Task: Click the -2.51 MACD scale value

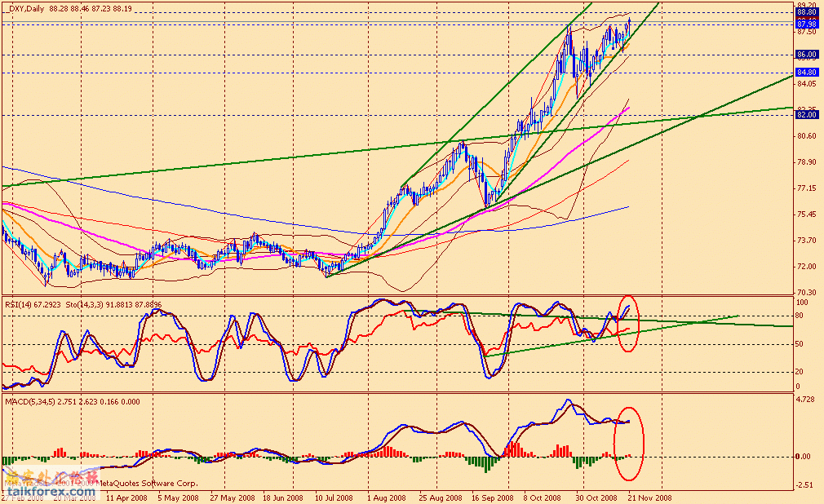Action: click(x=805, y=484)
